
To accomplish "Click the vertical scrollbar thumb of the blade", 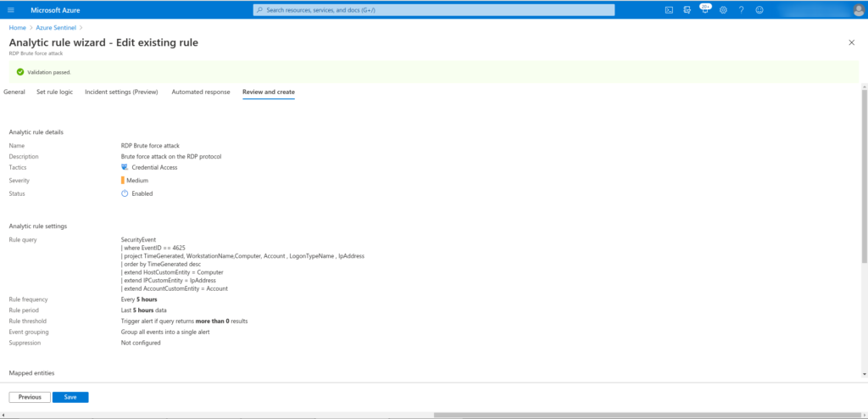I will [865, 176].
